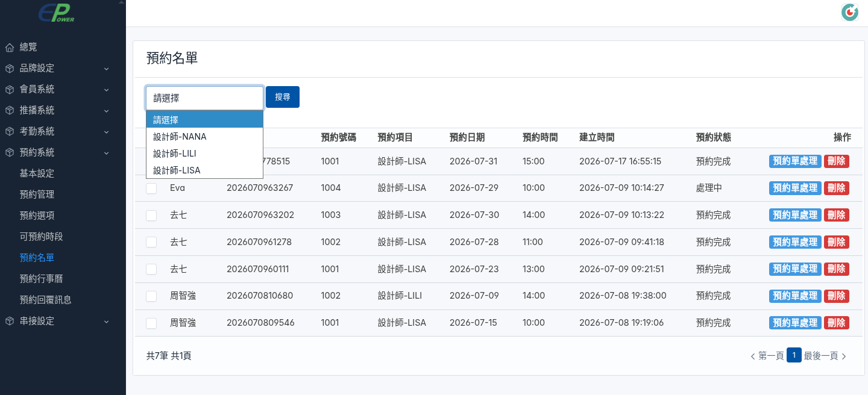Image resolution: width=868 pixels, height=395 pixels.
Task: Click the 預約日期 column header
Action: point(467,137)
